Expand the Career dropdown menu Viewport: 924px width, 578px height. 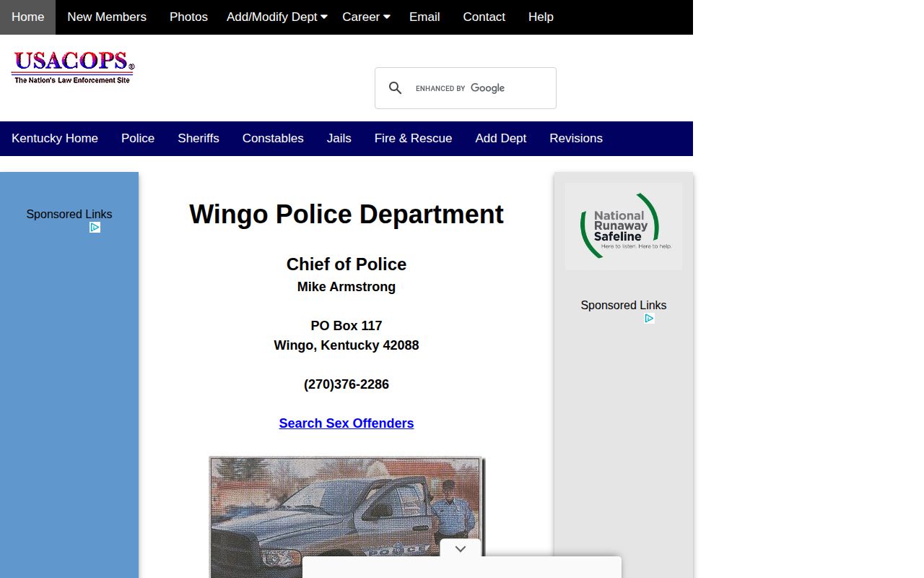(366, 17)
